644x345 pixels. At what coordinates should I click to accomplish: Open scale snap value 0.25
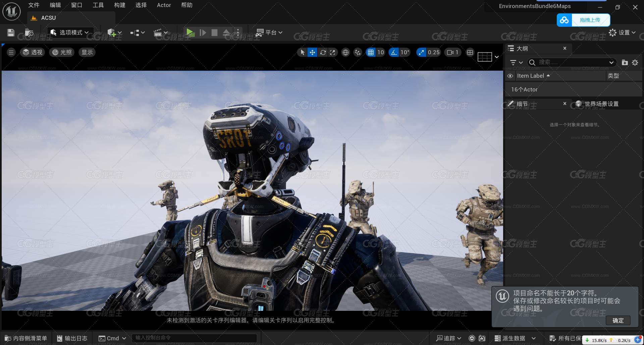(x=434, y=52)
